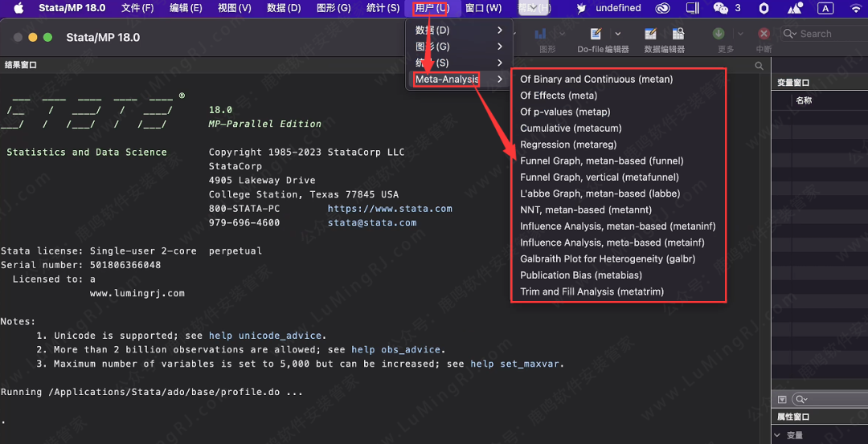Select Trim and Fill Analysis (metatrim)
The height and width of the screenshot is (444, 868).
[x=592, y=291]
